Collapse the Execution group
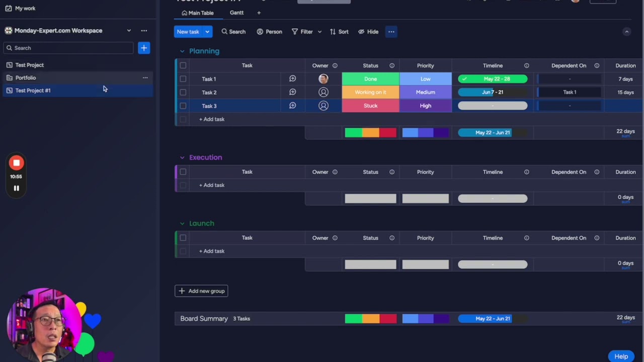Screen dimensions: 644x362 pos(182,157)
